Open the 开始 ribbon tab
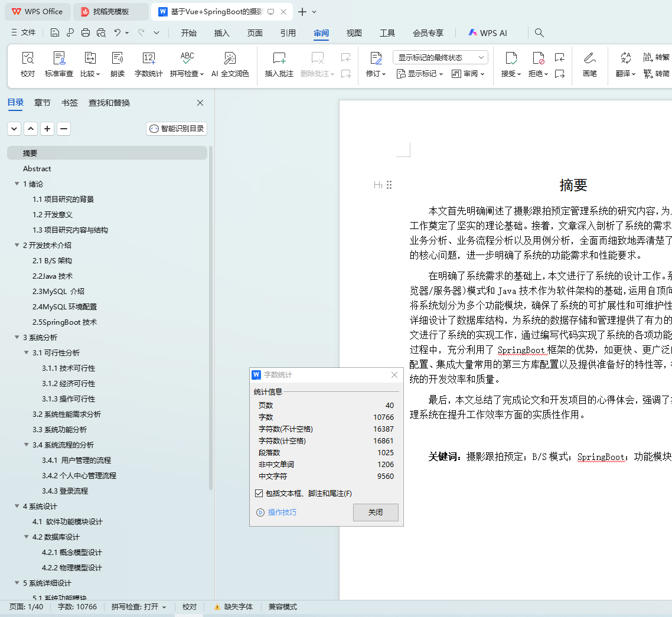Screen dimensions: 672x617 click(188, 33)
